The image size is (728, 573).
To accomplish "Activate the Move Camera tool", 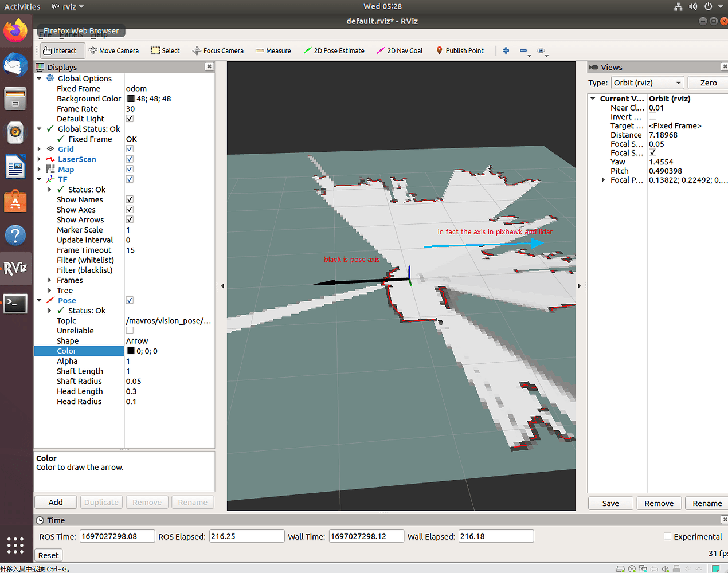I will 113,50.
